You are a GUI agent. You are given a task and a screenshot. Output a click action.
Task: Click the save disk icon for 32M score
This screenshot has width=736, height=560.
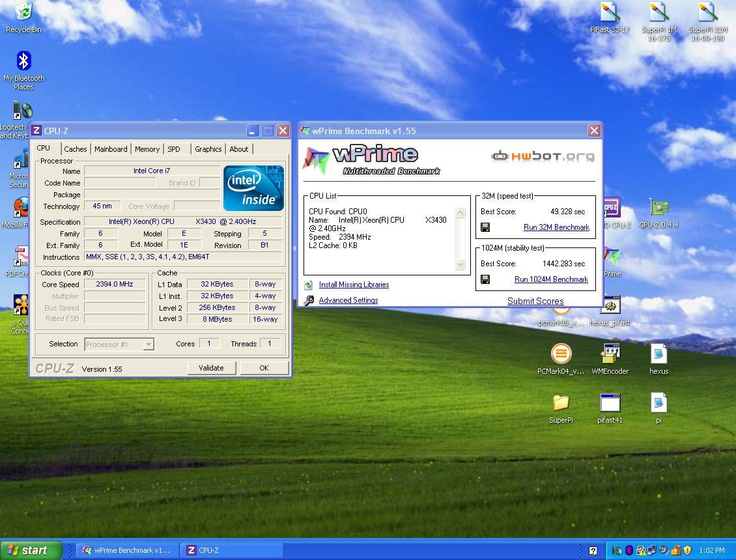485,227
